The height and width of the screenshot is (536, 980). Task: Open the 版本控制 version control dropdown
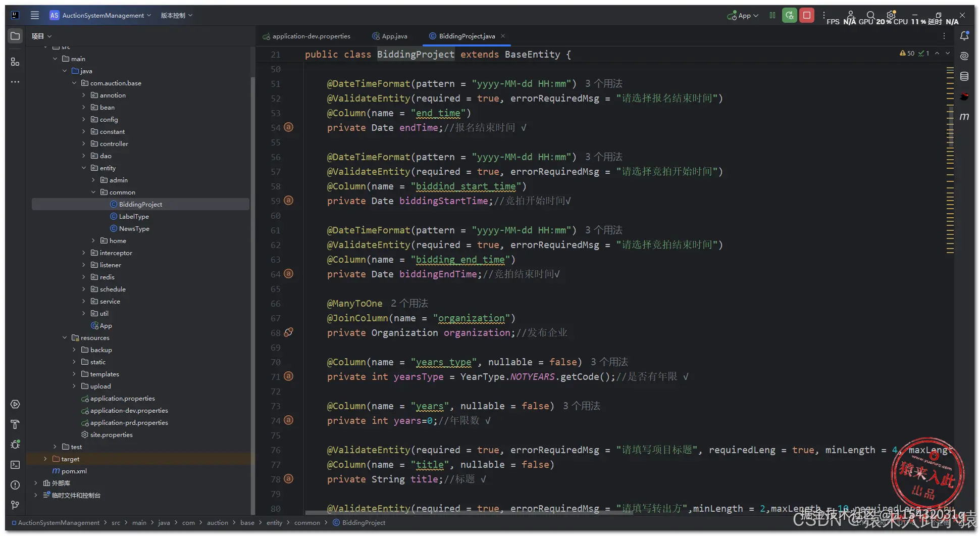(176, 15)
